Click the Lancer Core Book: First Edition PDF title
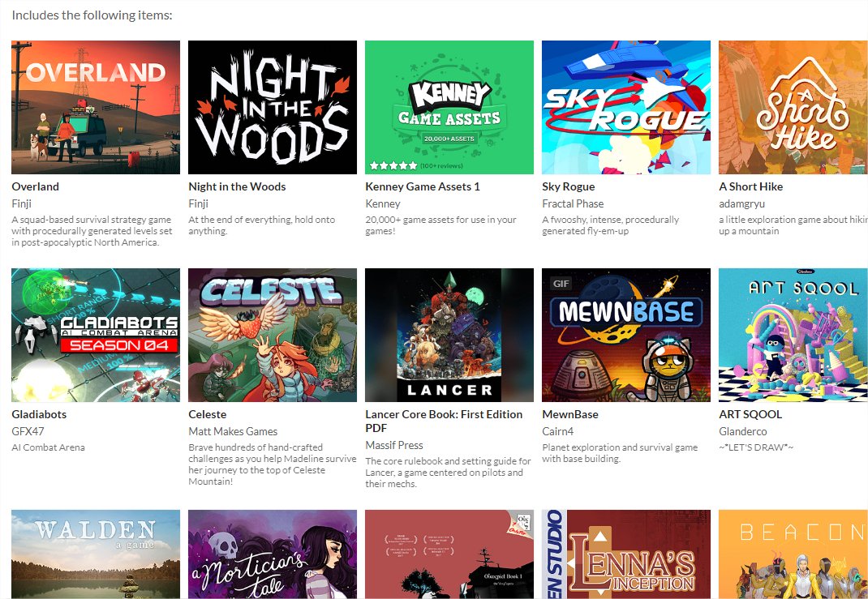 [x=444, y=421]
